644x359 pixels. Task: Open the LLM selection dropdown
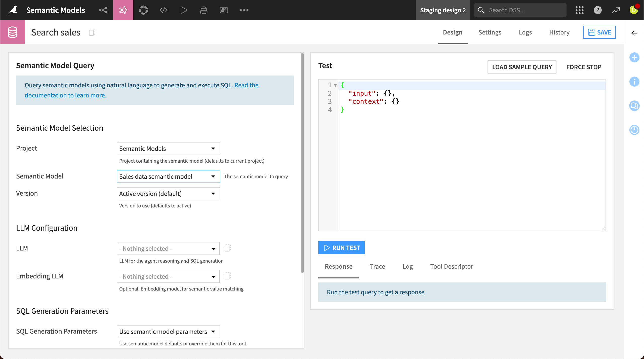(x=168, y=248)
